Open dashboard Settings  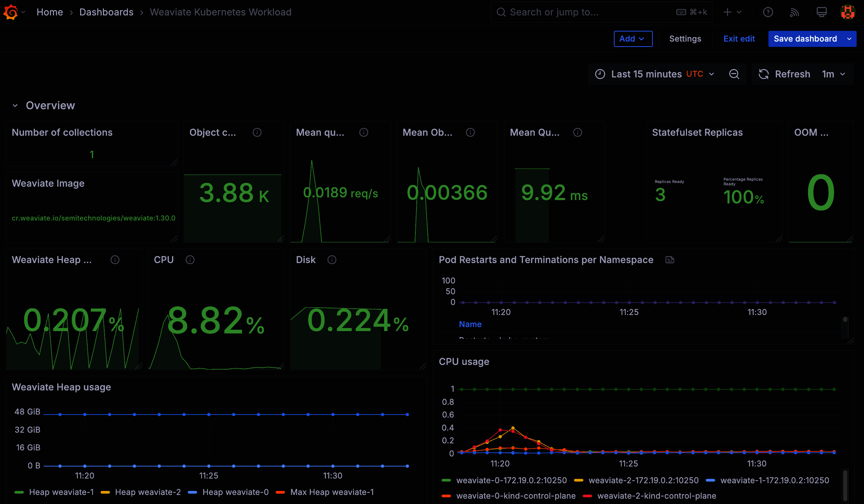click(685, 39)
